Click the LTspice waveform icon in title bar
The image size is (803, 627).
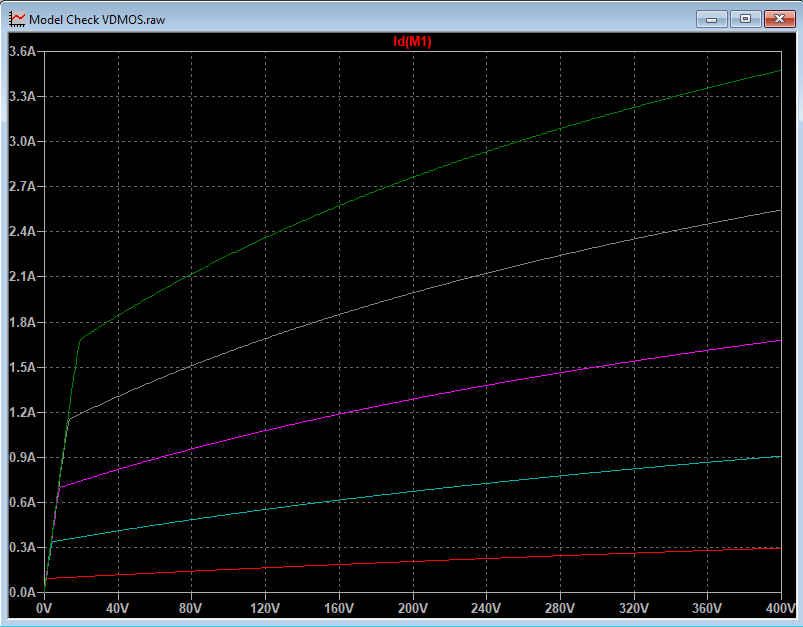pos(17,19)
